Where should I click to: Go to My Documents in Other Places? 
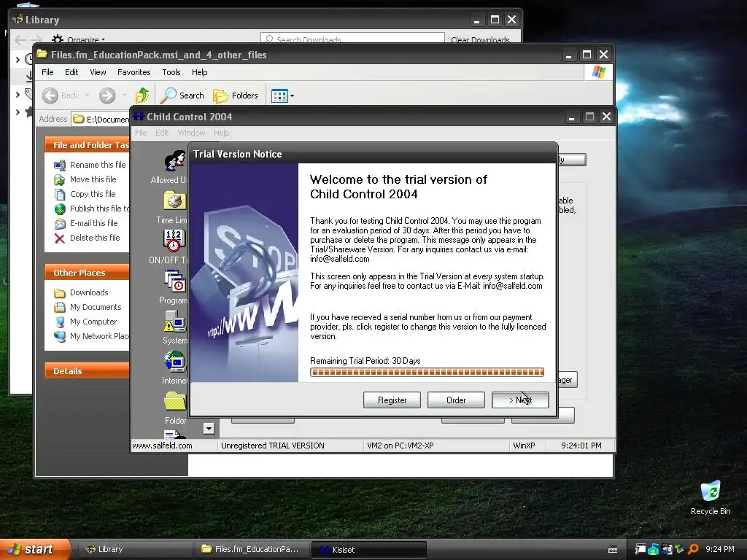tap(96, 307)
